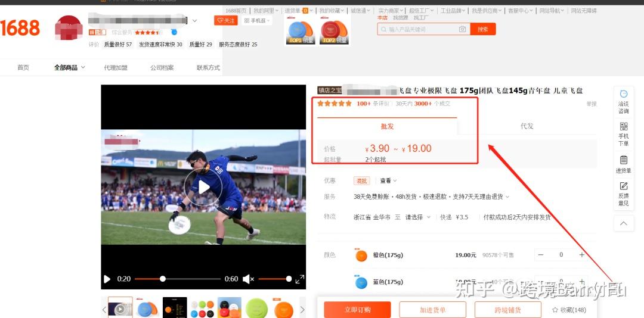Image resolution: width=644 pixels, height=318 pixels.
Task: Click the 搜索 search button
Action: click(483, 29)
